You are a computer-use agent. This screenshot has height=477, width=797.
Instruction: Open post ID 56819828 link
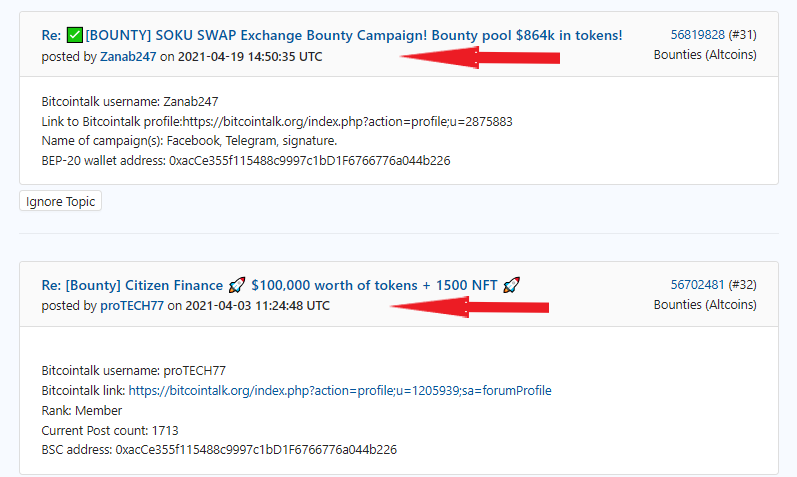click(x=697, y=35)
